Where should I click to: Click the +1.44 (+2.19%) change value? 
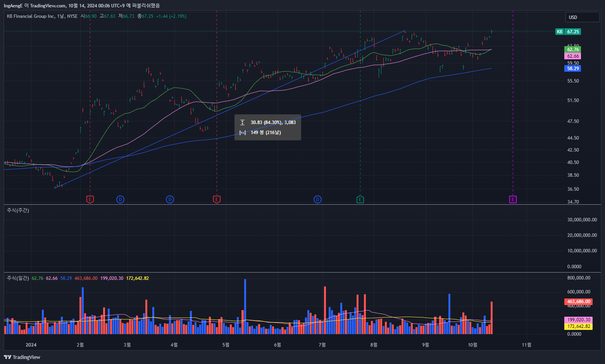click(171, 16)
